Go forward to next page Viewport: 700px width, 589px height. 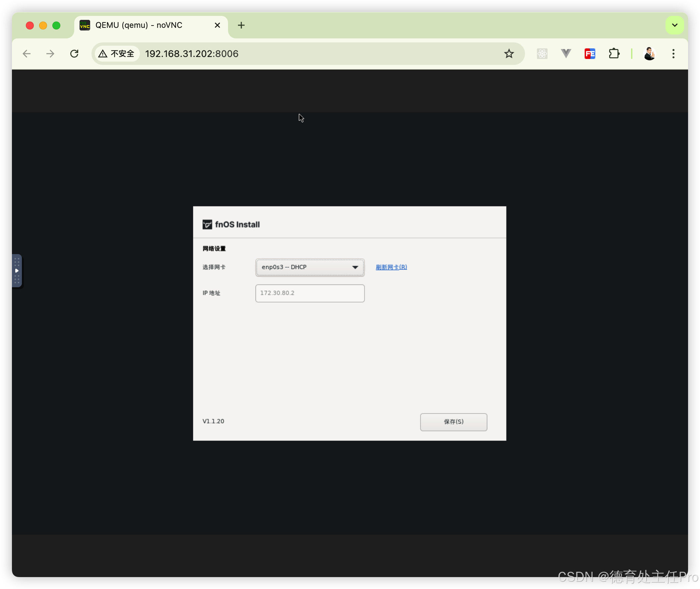pos(50,54)
